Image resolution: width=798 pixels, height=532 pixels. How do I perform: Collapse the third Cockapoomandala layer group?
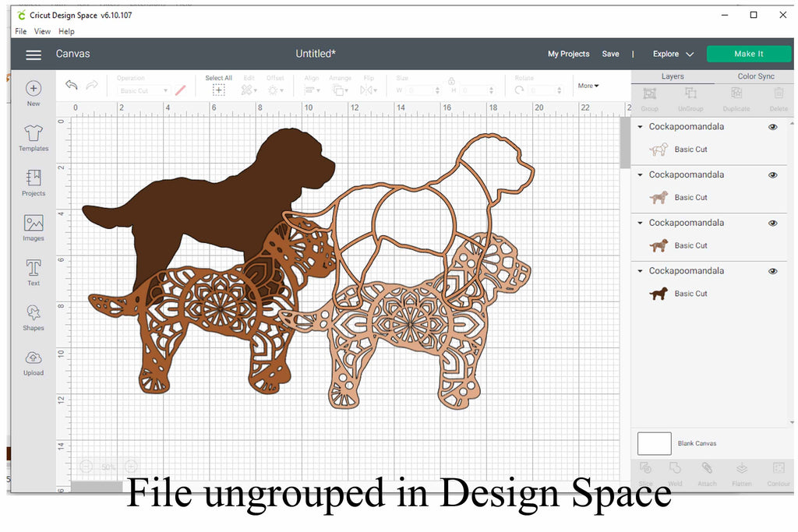pos(641,223)
